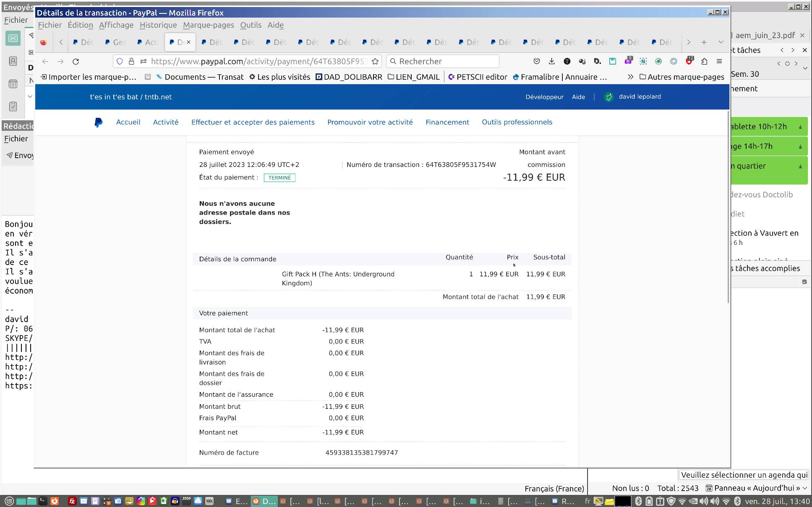
Task: Click the david lepolard account name
Action: click(x=640, y=96)
